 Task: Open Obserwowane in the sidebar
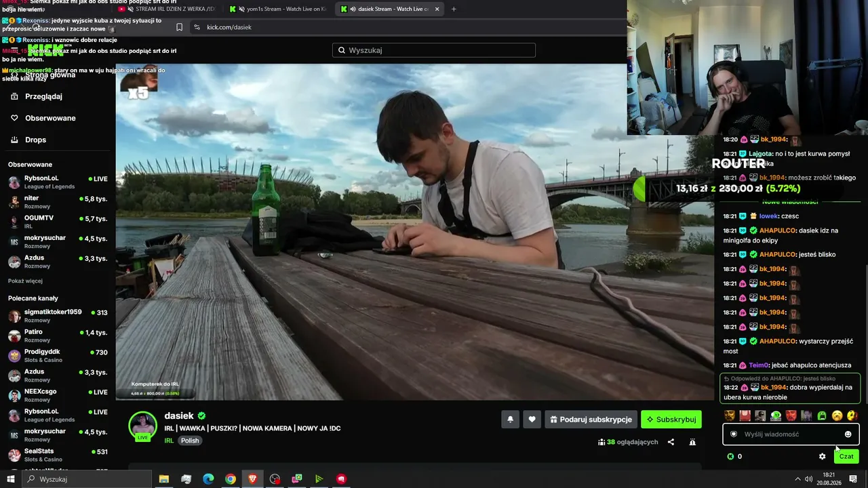(50, 118)
